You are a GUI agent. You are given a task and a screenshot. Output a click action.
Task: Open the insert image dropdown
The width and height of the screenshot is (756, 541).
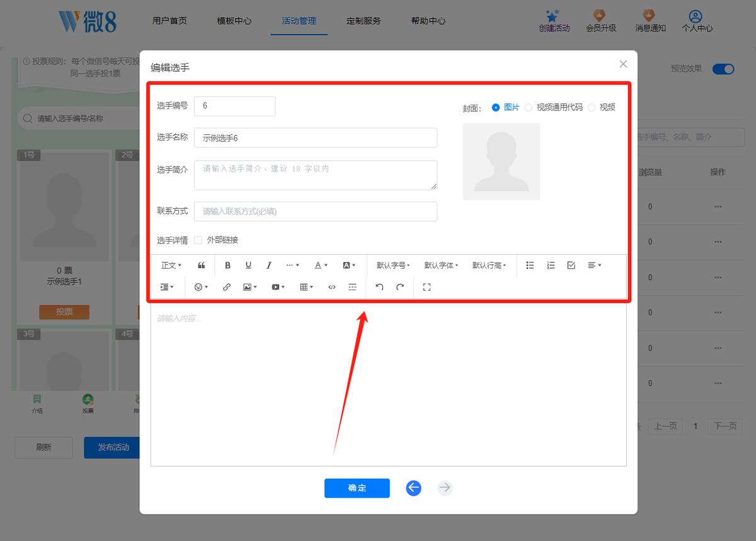(250, 287)
